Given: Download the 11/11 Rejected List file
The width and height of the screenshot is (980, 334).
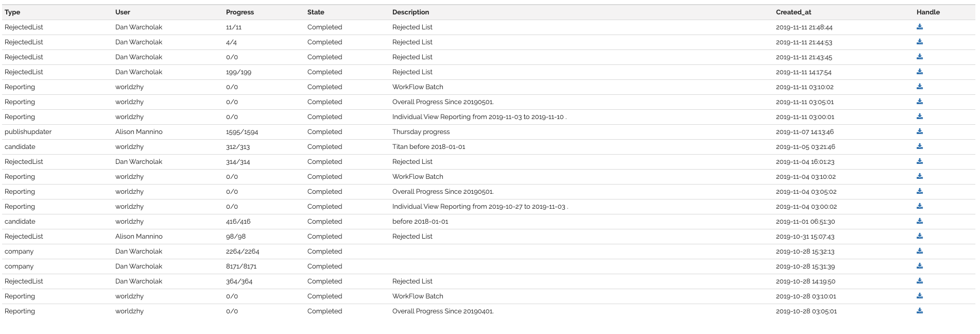Looking at the screenshot, I should click(919, 27).
